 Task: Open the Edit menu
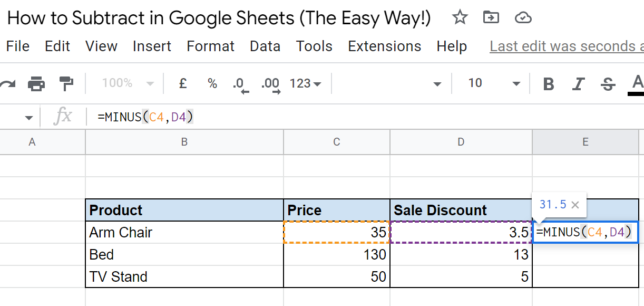pyautogui.click(x=57, y=46)
